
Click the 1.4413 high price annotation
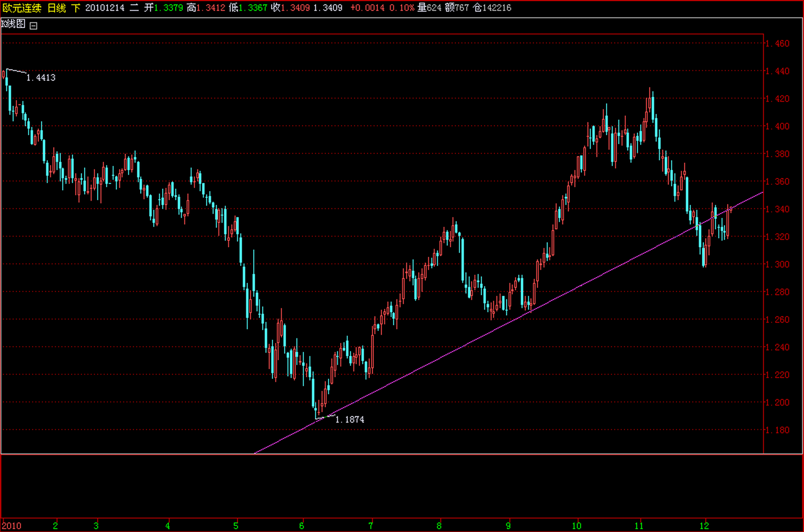pyautogui.click(x=41, y=78)
